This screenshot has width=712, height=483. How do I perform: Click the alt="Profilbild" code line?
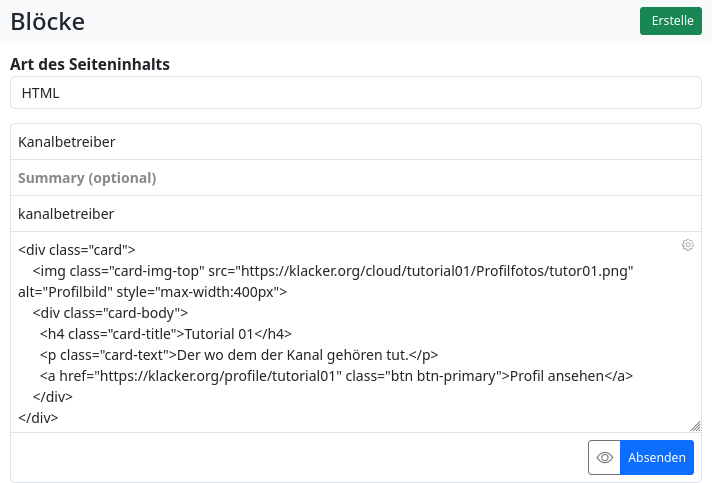point(152,292)
